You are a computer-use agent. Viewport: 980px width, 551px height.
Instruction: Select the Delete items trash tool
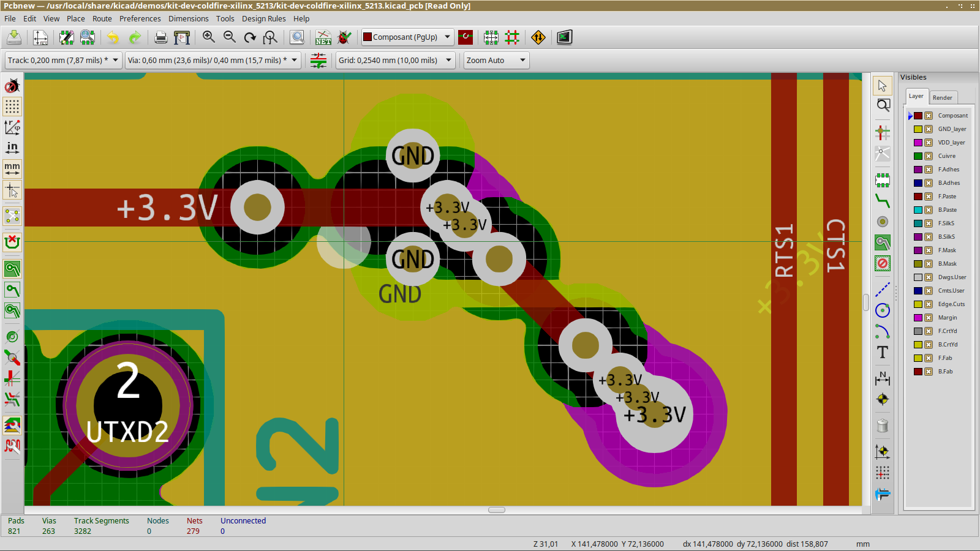[882, 425]
